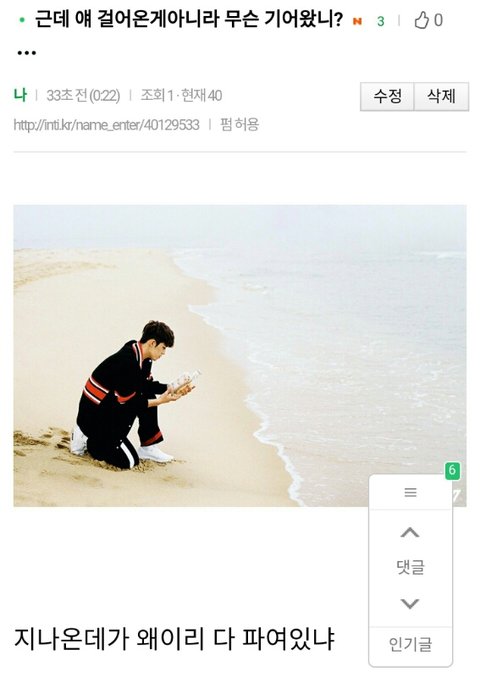
Task: Click the 조회1·현재40 view count text
Action: point(181,95)
